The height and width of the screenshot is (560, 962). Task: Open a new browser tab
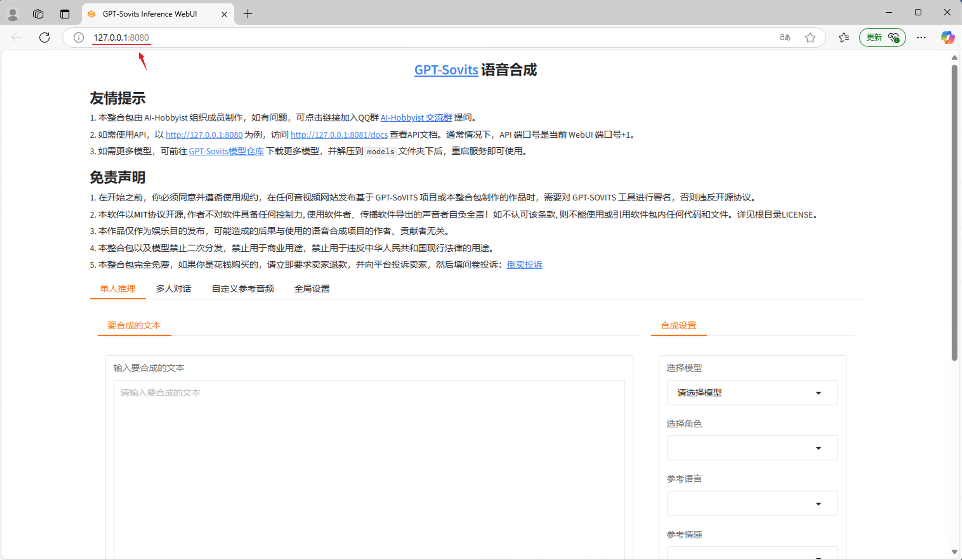point(248,14)
